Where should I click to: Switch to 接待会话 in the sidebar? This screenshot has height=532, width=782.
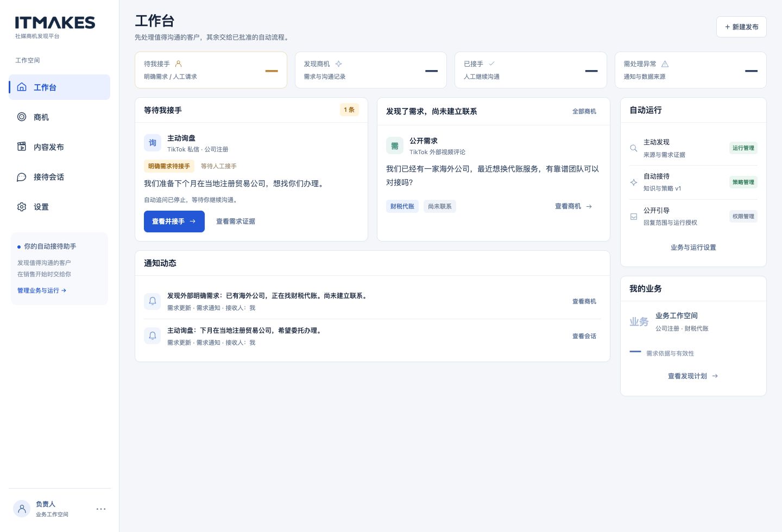[x=60, y=177]
